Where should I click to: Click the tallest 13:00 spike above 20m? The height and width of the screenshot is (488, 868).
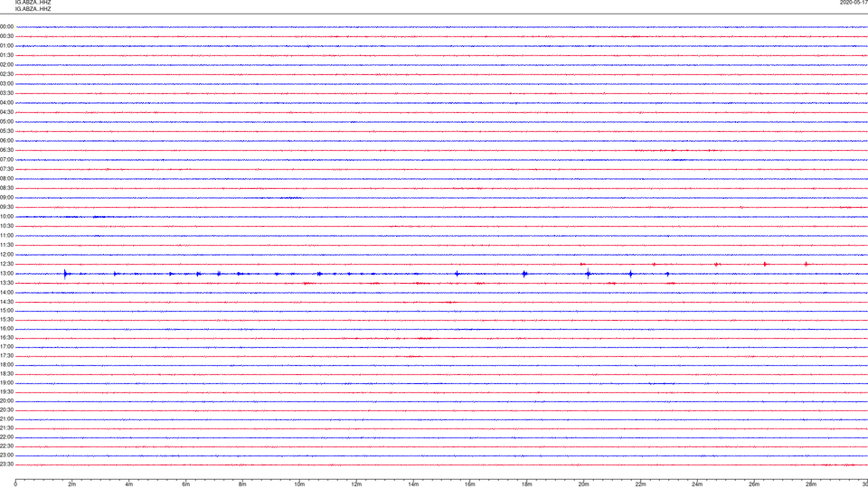pyautogui.click(x=588, y=273)
